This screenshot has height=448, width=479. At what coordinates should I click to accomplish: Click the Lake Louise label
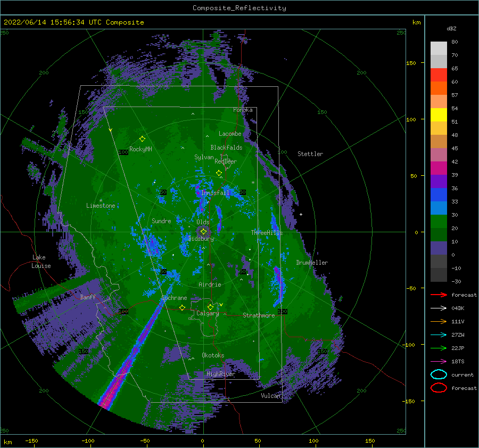[41, 262]
